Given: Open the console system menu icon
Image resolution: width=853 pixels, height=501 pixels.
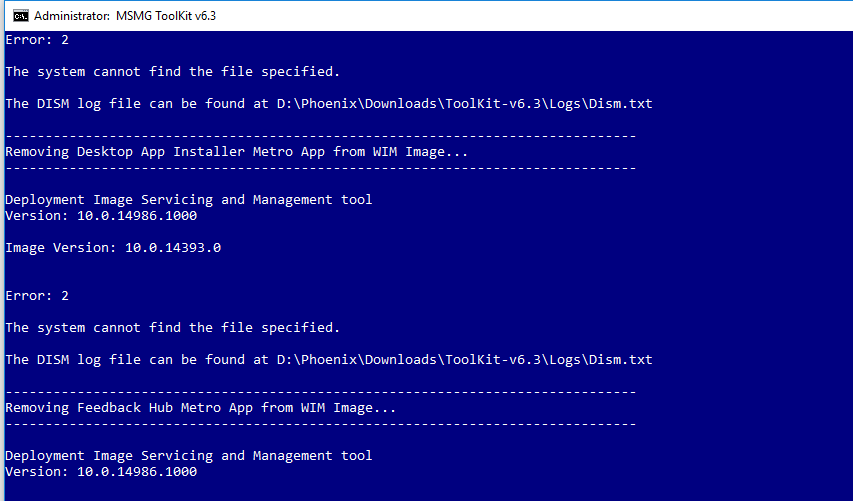Looking at the screenshot, I should coord(21,16).
